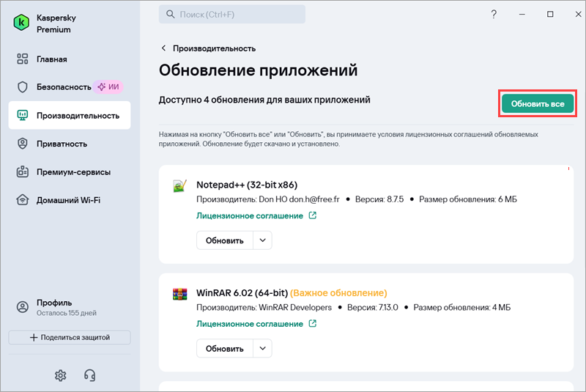Click Размер обновления: 4 МБ text
The height and width of the screenshot is (392, 586).
click(462, 307)
